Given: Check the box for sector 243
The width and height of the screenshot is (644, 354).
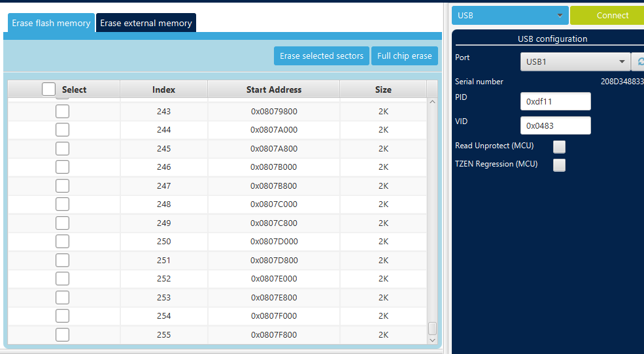Looking at the screenshot, I should click(62, 111).
